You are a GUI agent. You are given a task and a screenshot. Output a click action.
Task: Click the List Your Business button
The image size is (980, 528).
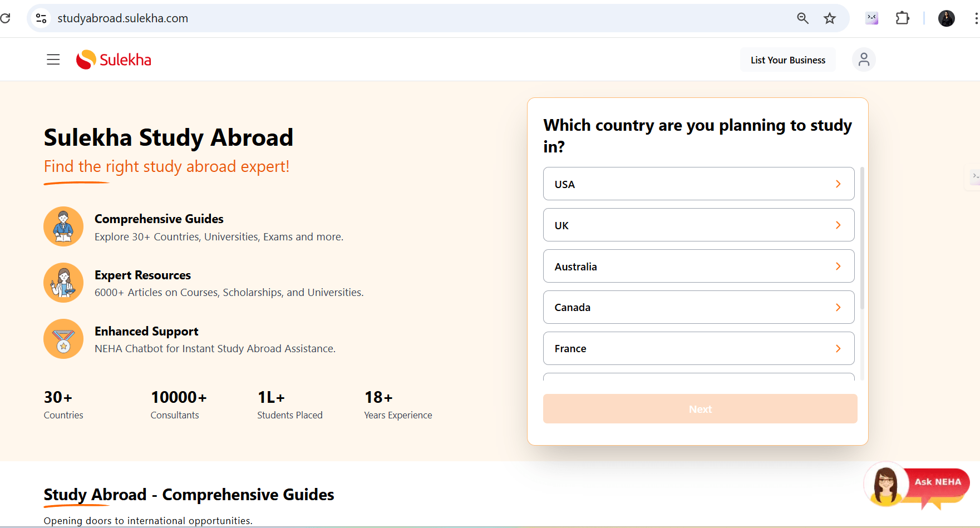tap(787, 60)
